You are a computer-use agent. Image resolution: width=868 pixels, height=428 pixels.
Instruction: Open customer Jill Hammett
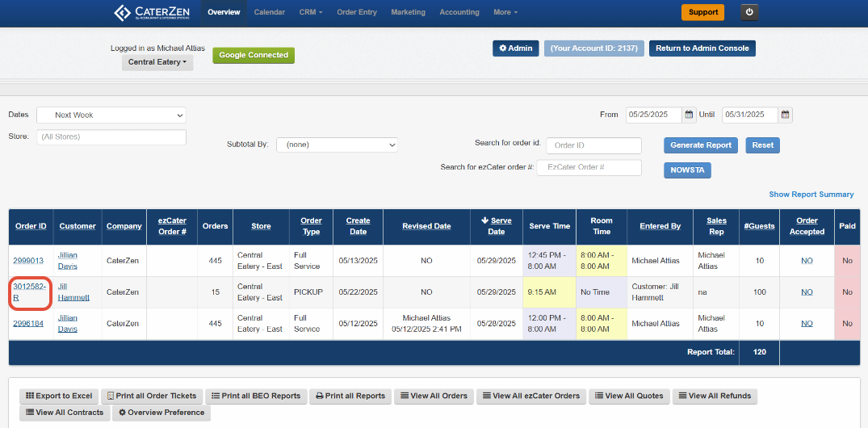pos(73,292)
